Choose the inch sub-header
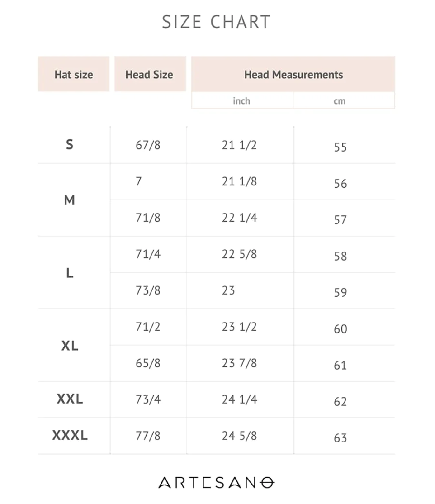The image size is (435, 504). tap(242, 100)
